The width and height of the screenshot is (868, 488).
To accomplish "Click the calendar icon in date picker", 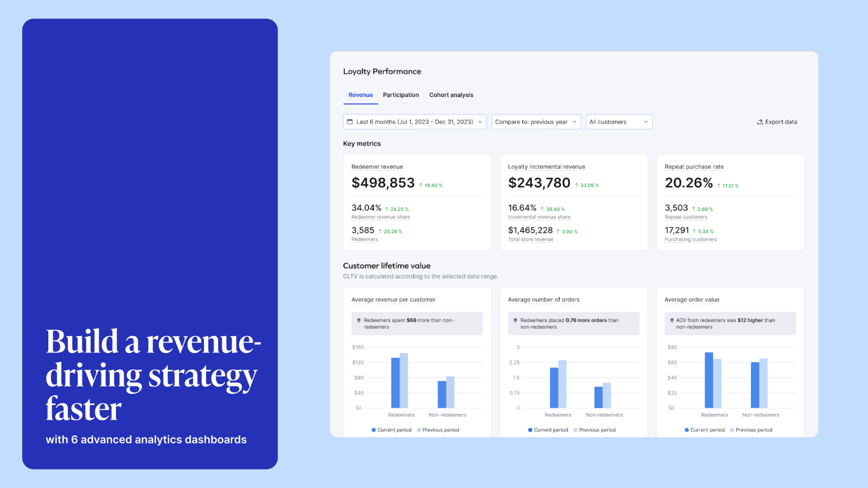I will [350, 122].
